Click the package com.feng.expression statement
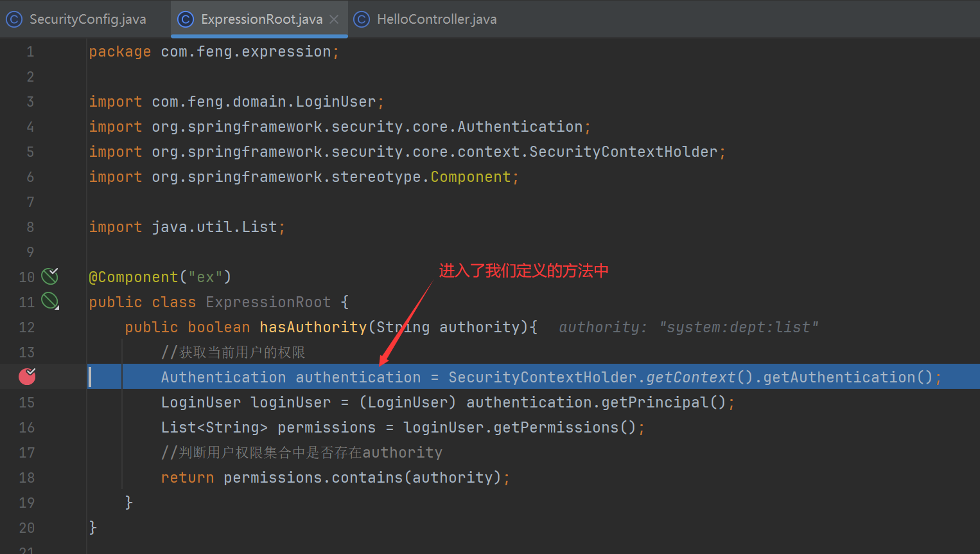The image size is (980, 554). click(x=214, y=51)
